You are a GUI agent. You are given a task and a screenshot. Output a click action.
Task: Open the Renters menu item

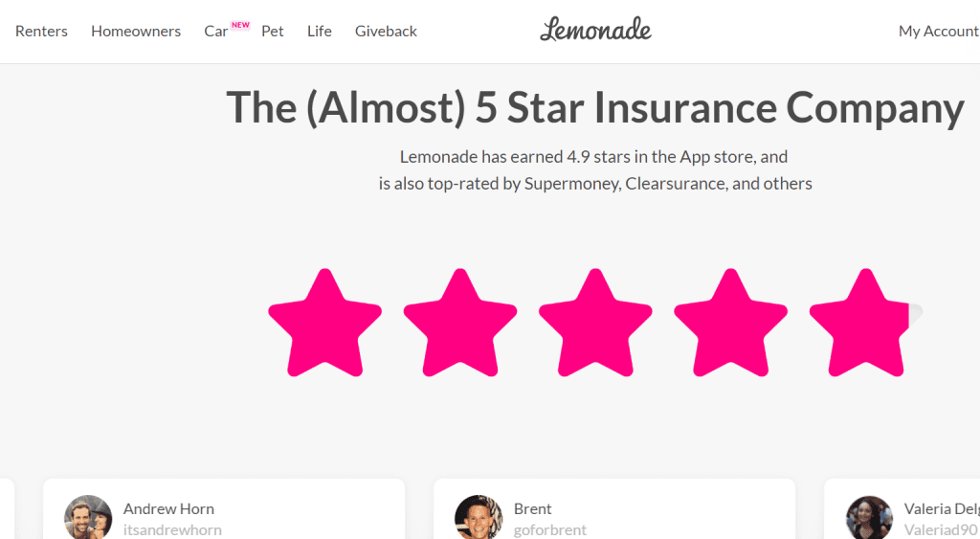[41, 31]
